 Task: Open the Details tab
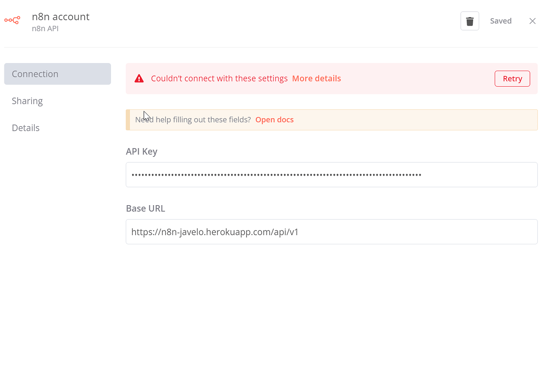click(x=26, y=128)
